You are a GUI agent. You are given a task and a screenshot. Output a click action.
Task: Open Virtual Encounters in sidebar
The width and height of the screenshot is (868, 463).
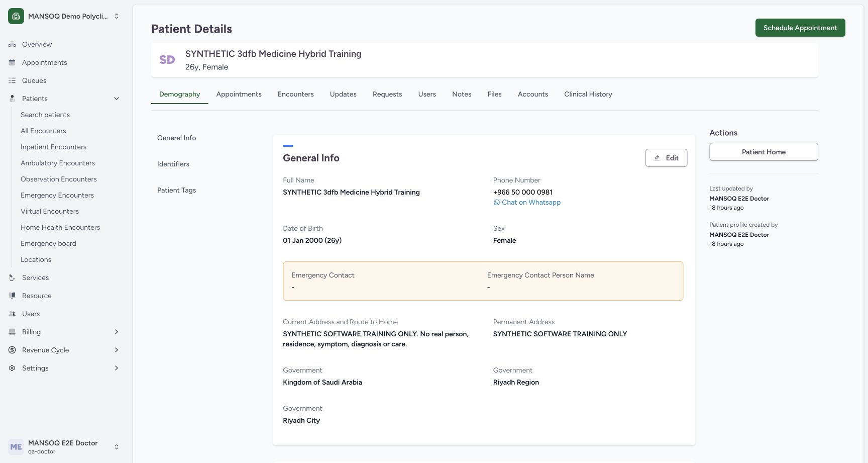click(x=50, y=211)
